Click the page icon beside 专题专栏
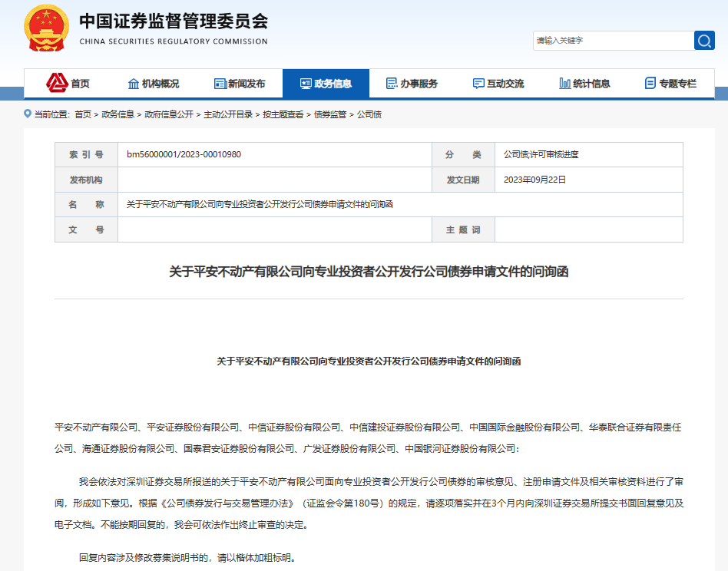Image resolution: width=728 pixels, height=571 pixels. click(650, 84)
